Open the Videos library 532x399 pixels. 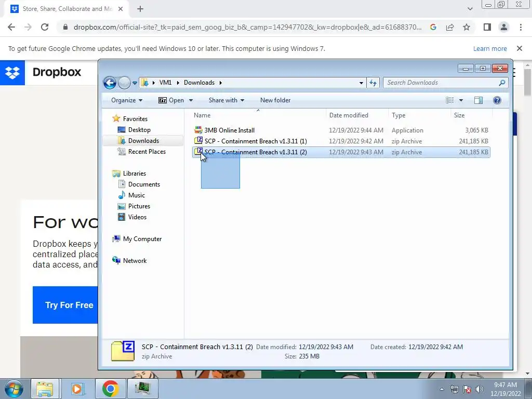point(137,217)
